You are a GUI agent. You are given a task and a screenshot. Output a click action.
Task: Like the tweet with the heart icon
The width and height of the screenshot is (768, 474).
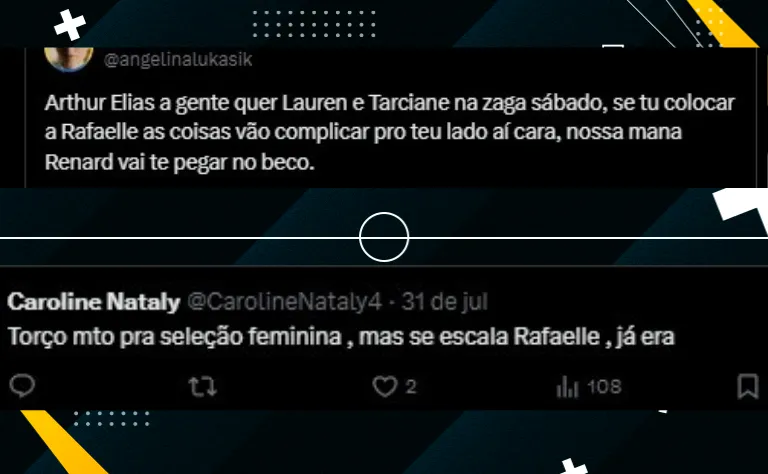coord(384,386)
